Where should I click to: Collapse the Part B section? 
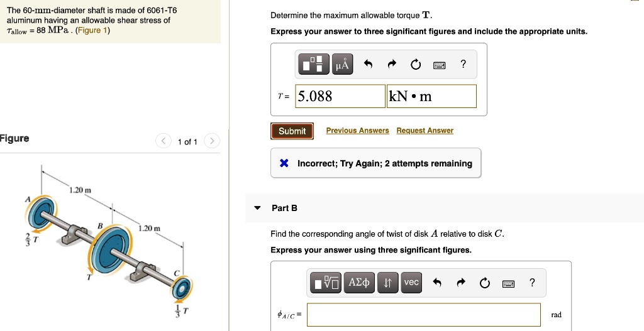tap(257, 208)
